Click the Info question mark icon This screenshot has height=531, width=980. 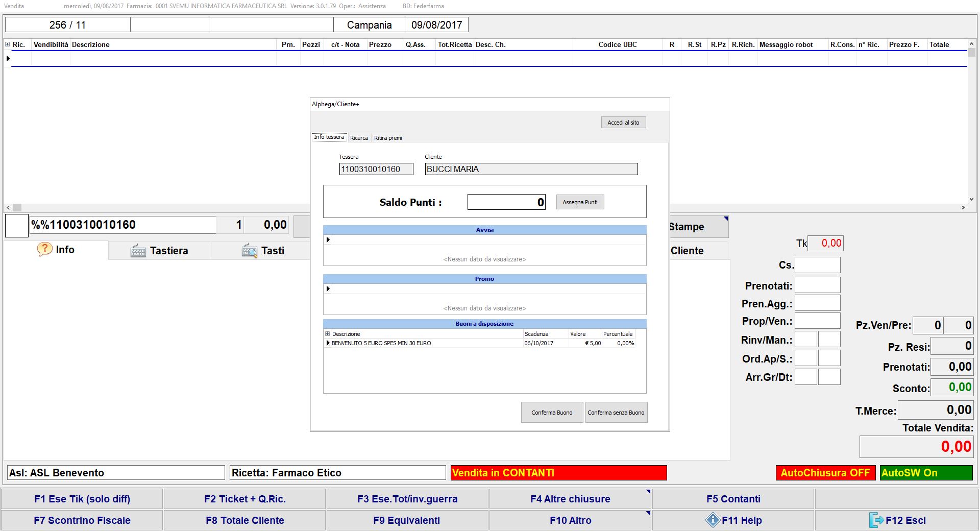[x=44, y=249]
